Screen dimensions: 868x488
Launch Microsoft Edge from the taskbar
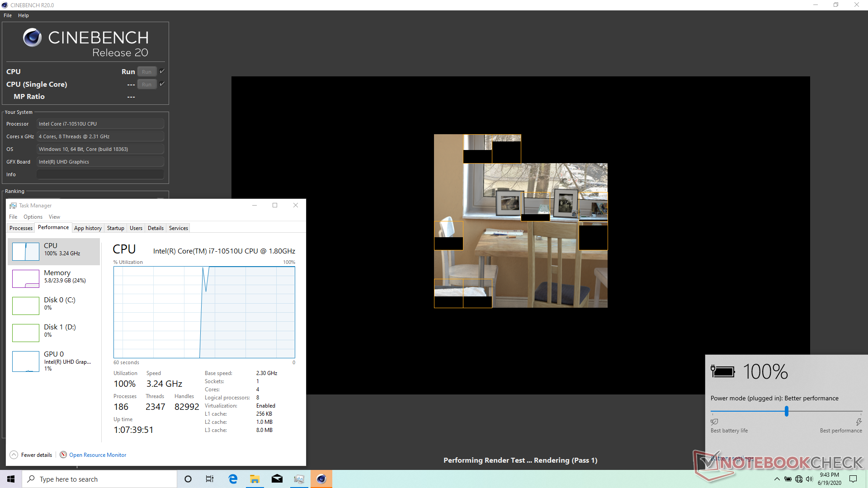(x=233, y=479)
